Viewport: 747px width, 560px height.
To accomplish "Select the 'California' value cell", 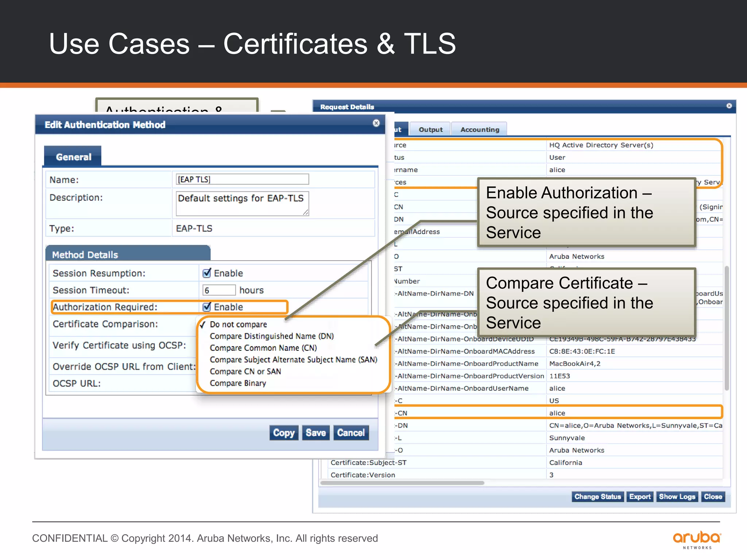I will [565, 463].
